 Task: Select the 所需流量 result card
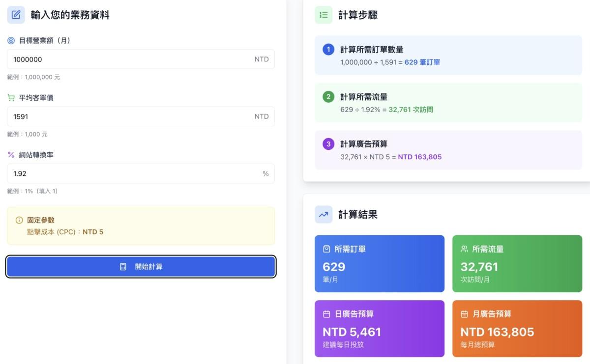pyautogui.click(x=517, y=264)
